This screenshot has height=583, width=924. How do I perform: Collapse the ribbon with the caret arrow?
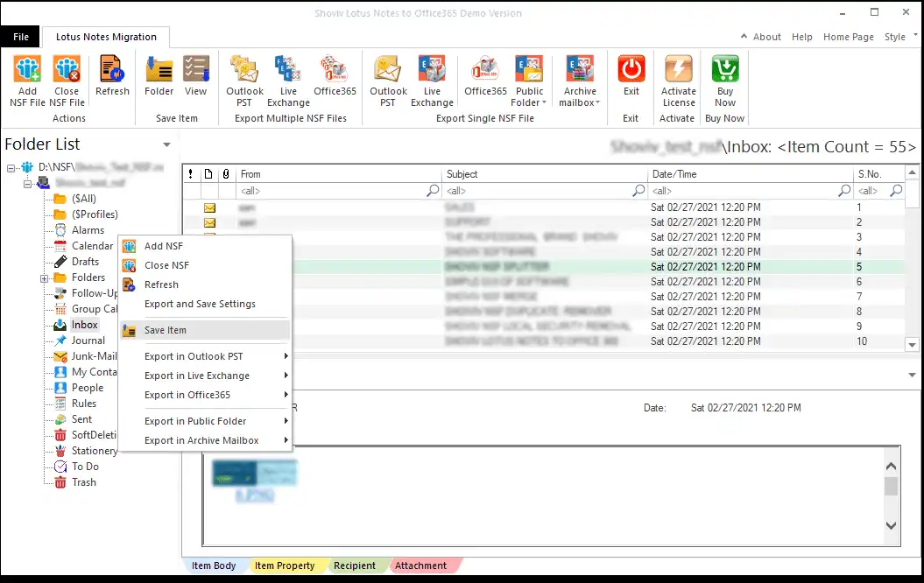[744, 36]
